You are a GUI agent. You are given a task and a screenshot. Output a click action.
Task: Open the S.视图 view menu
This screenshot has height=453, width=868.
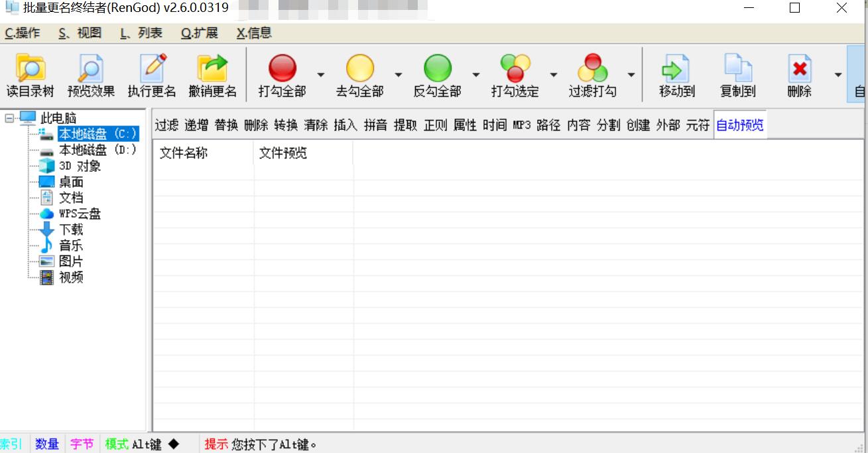pos(80,32)
